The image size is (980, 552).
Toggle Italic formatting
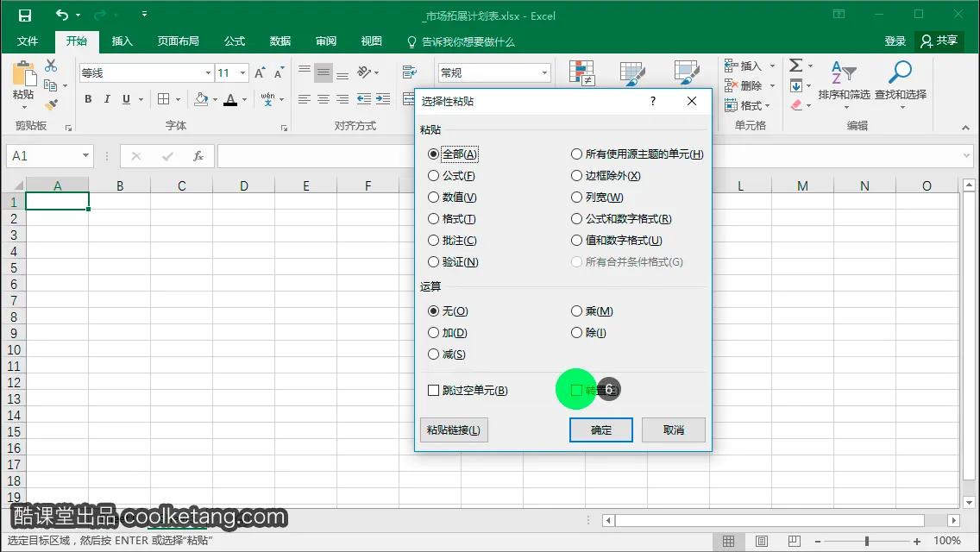(107, 99)
